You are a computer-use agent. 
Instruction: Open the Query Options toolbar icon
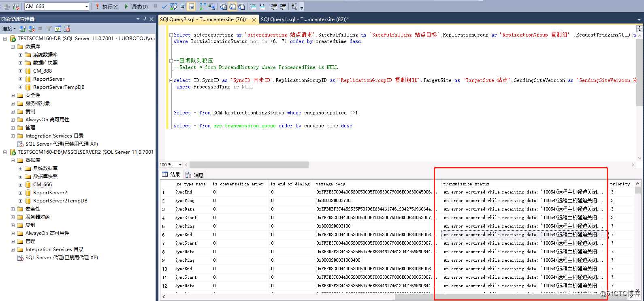click(182, 6)
